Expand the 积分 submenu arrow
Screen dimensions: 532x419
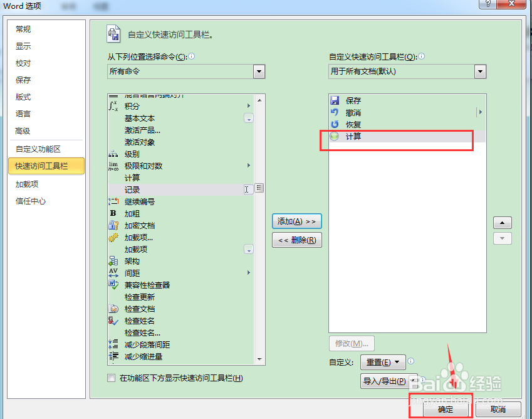[x=249, y=106]
